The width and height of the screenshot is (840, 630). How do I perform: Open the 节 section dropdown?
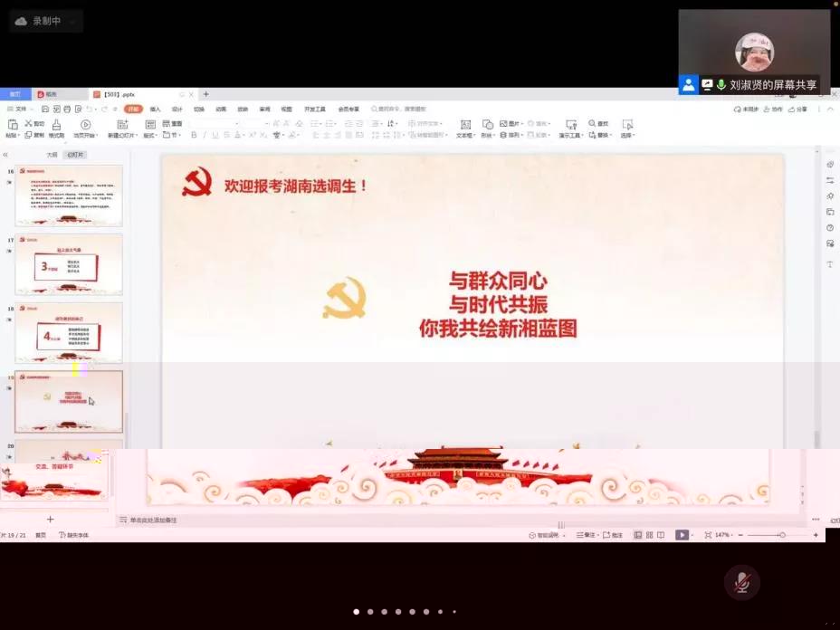[171, 135]
